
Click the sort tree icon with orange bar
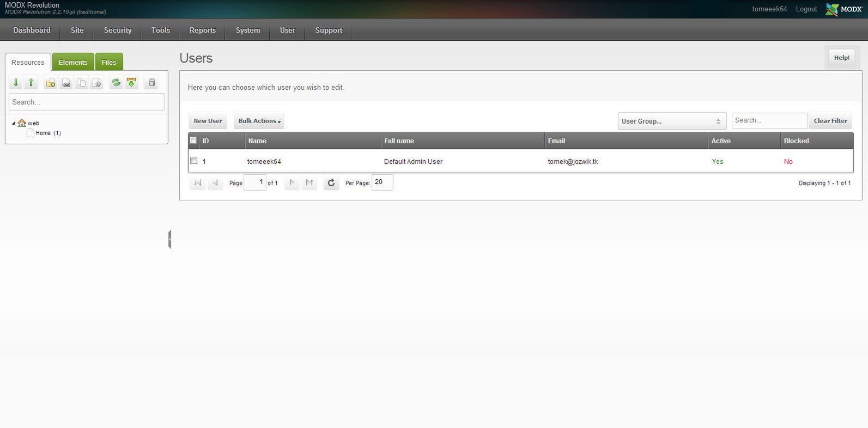131,83
